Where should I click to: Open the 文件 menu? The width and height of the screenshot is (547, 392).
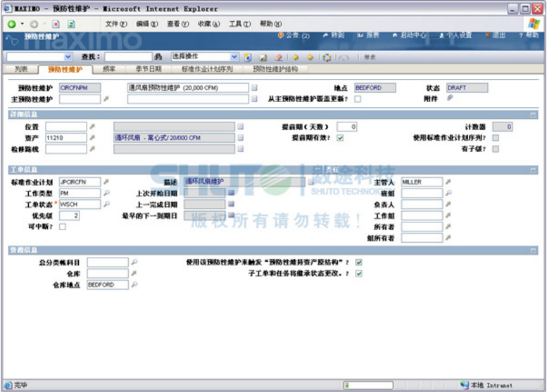[116, 24]
